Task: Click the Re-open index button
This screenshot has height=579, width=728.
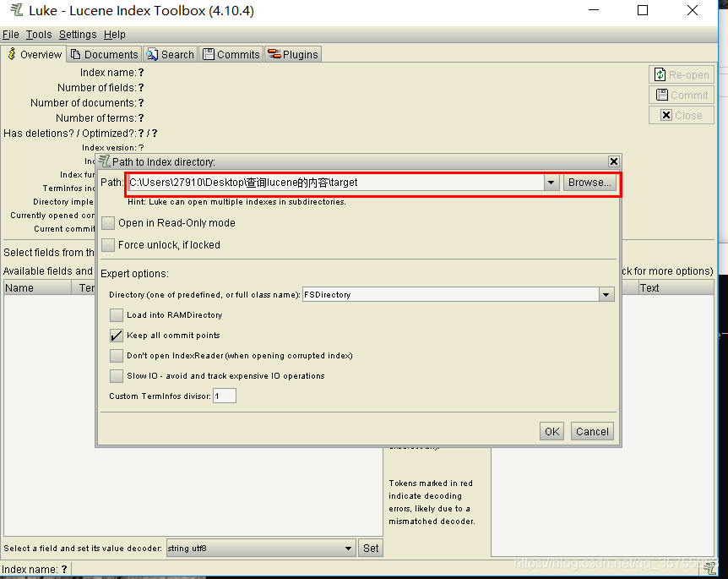Action: click(681, 75)
